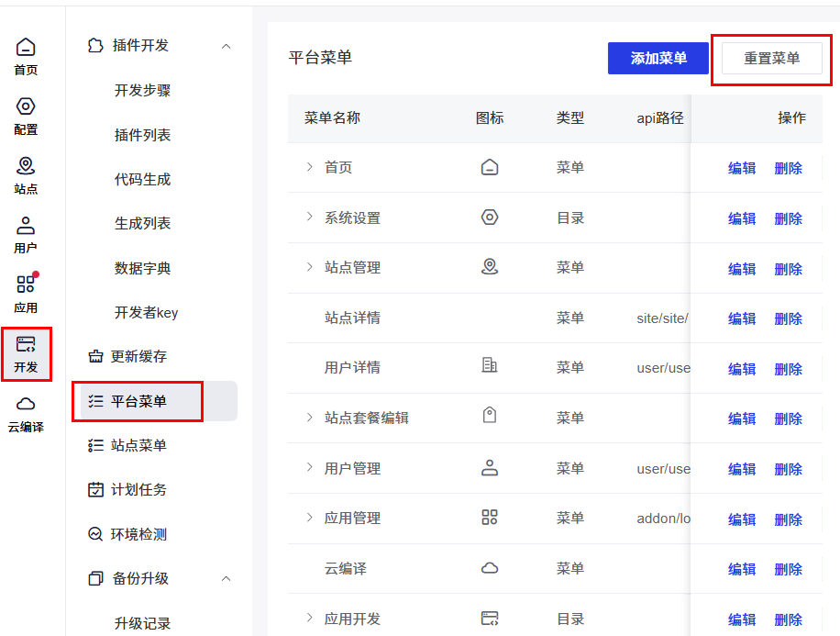Screen dimensions: 840x636
Task: Click the 应用 grid icon with red dot
Action: [26, 285]
